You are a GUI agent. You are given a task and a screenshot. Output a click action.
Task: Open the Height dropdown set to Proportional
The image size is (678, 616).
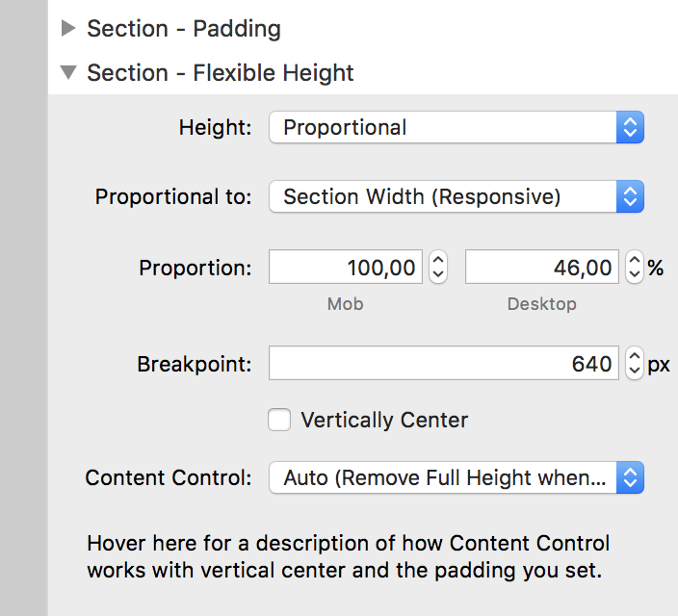(x=443, y=128)
